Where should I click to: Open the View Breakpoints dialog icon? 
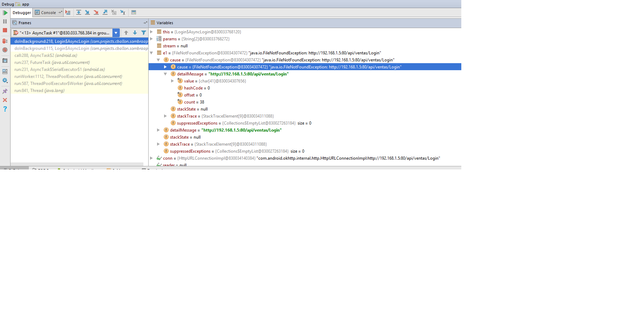(x=5, y=41)
